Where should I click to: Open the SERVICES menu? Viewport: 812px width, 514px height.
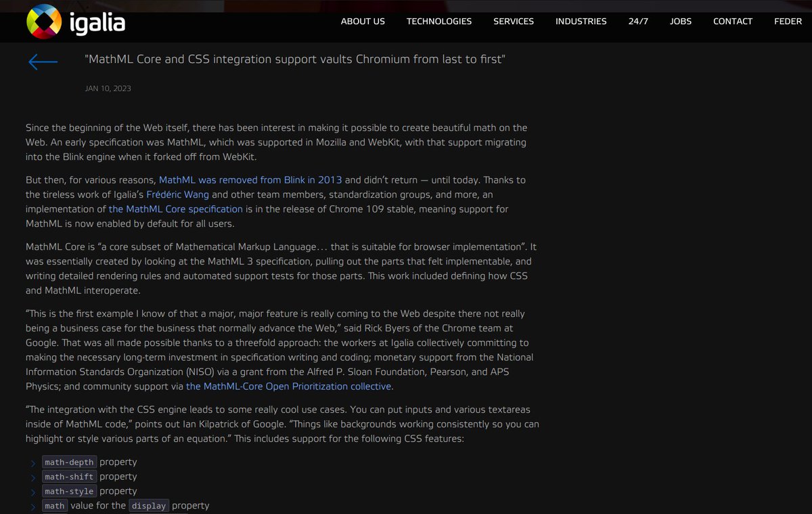coord(514,21)
